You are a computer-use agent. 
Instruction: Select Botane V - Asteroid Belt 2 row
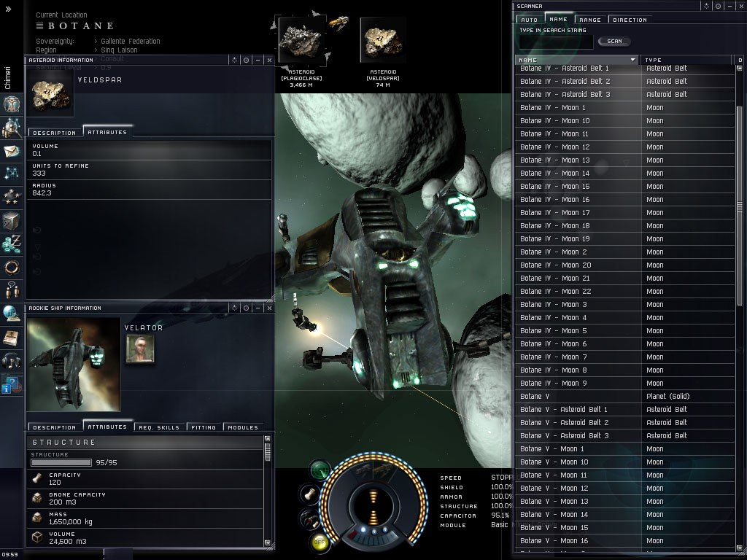point(624,422)
